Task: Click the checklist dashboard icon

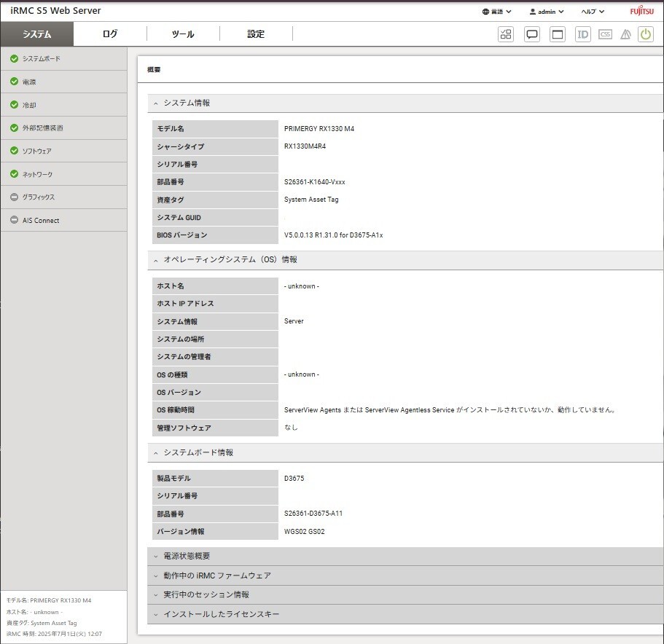Action: pos(506,34)
